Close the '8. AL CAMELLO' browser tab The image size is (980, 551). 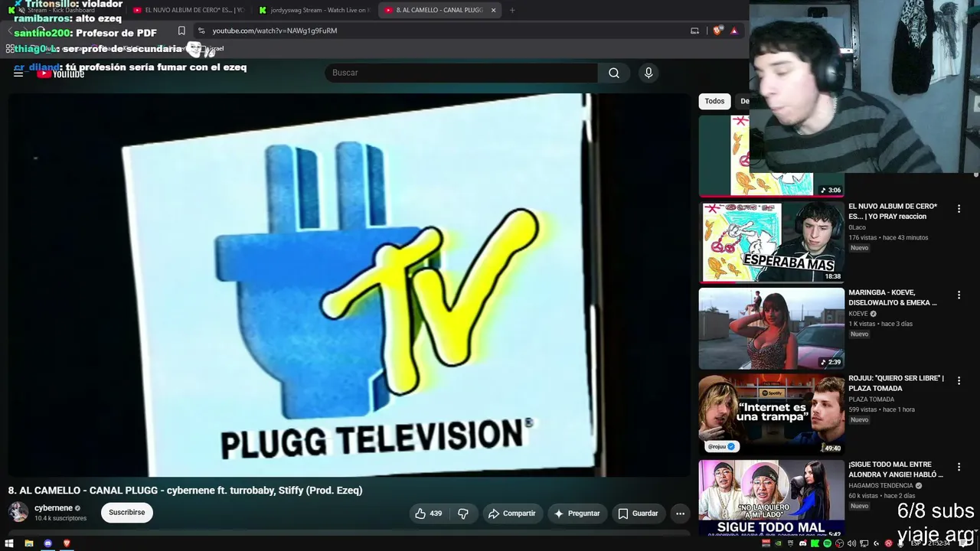[x=493, y=11]
